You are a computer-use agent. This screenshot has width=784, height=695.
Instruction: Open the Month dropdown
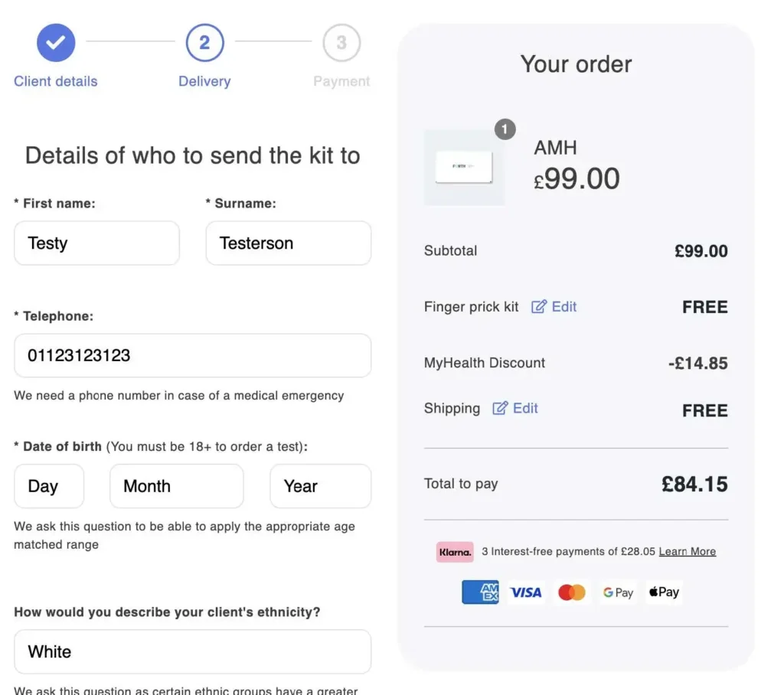(x=176, y=486)
